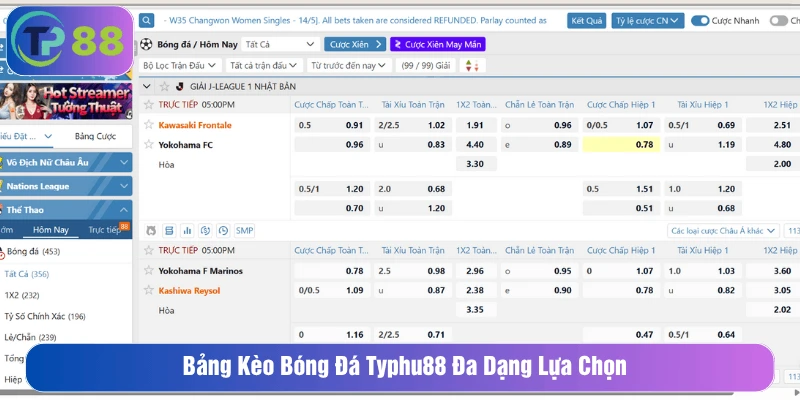Open the Hot Streamer banner
This screenshot has height=400, width=800.
66,101
